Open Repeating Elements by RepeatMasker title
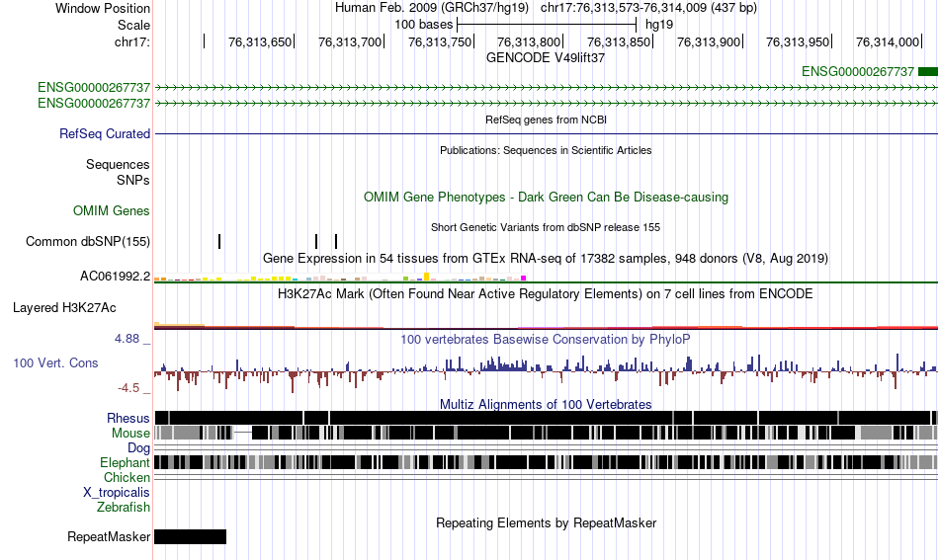 coord(547,522)
